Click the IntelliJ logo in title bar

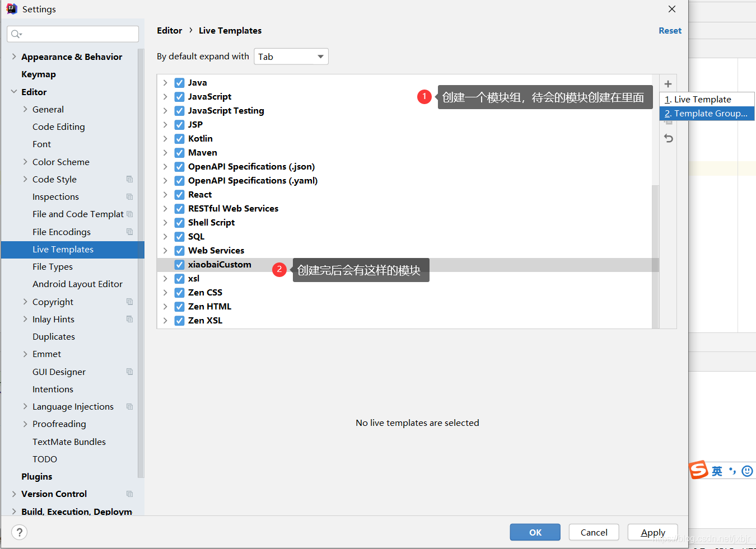(12, 9)
